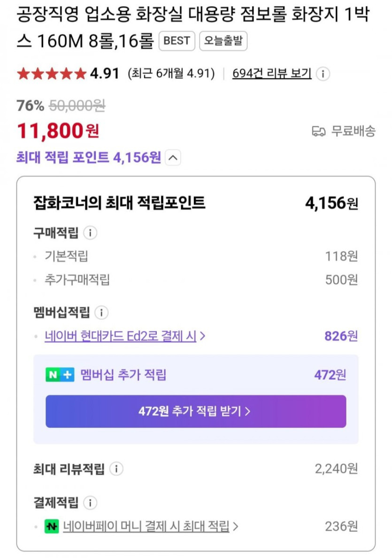Click info icon beside 구매적립
This screenshot has height=560, width=392.
click(x=90, y=233)
